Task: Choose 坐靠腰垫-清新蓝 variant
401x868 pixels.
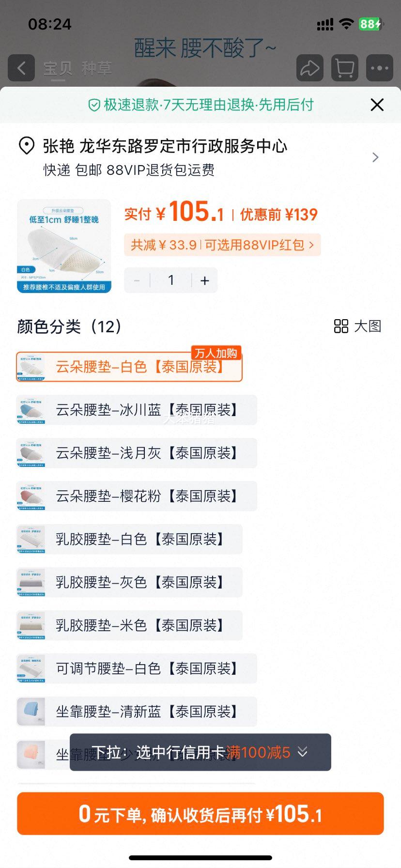Action: click(137, 712)
